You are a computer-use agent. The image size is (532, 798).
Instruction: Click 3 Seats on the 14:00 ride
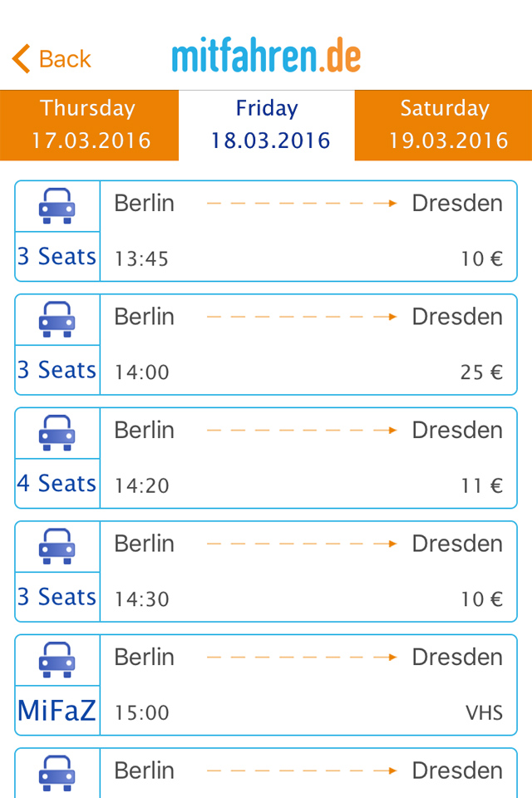57,370
